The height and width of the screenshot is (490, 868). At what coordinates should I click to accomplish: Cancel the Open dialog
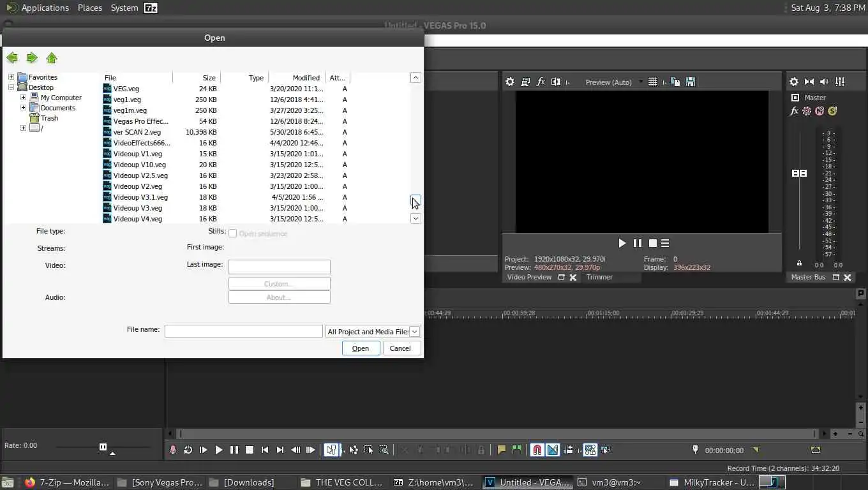pos(400,348)
